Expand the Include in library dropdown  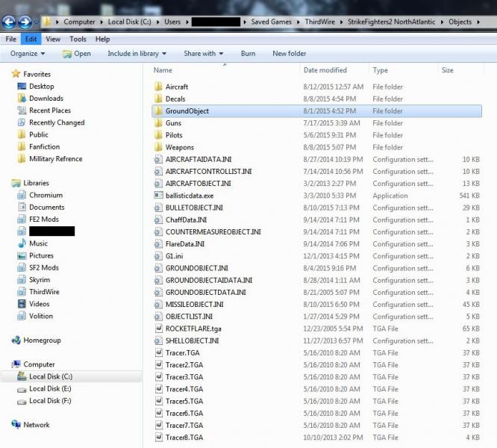(137, 54)
